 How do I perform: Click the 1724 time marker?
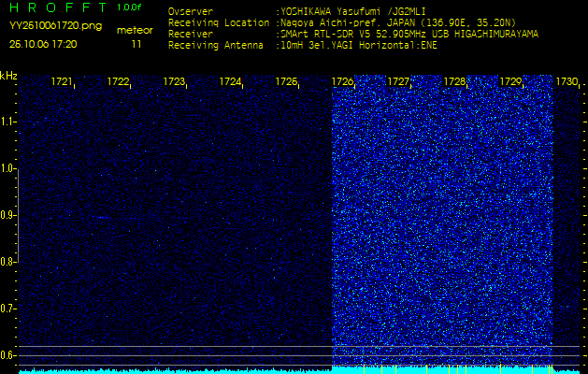coord(230,81)
